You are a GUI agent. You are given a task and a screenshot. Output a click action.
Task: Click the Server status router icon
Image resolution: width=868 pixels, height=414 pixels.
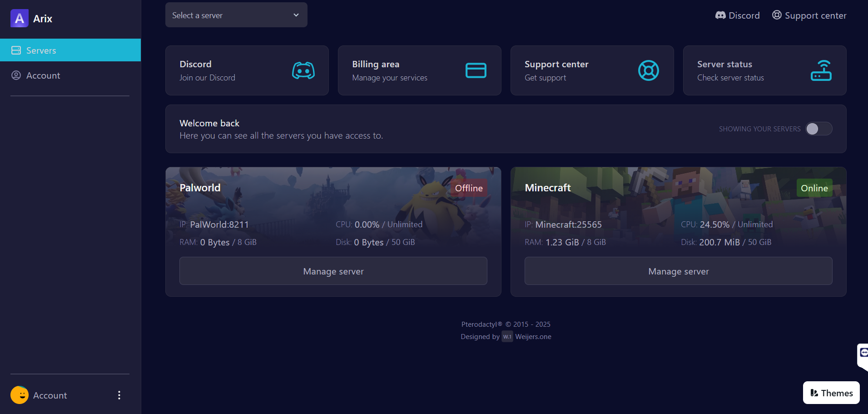pyautogui.click(x=821, y=70)
